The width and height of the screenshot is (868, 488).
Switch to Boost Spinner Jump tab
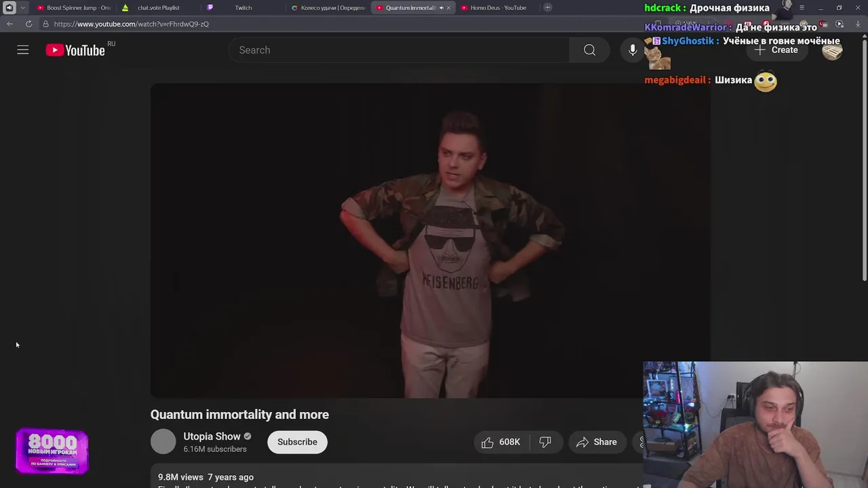coord(74,7)
